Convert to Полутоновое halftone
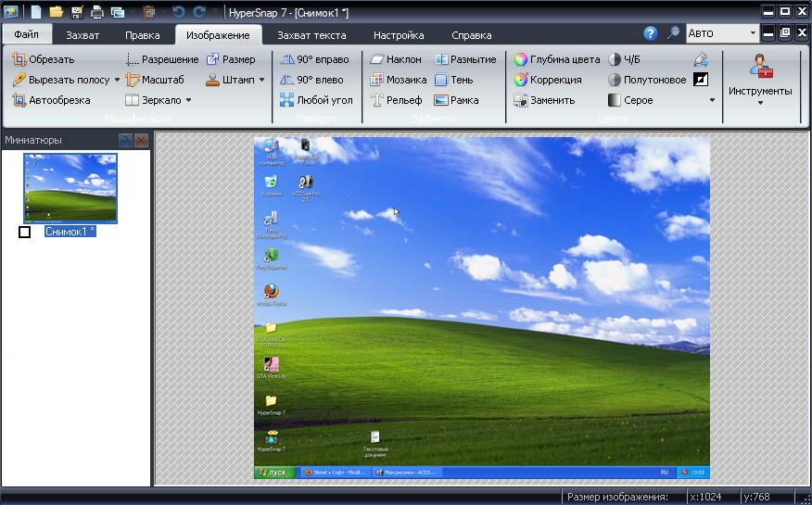Screen dimensions: 812x505 pos(647,80)
